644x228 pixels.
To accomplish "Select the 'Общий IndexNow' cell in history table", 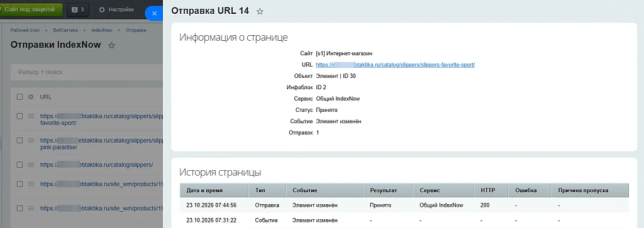I will click(x=441, y=205).
